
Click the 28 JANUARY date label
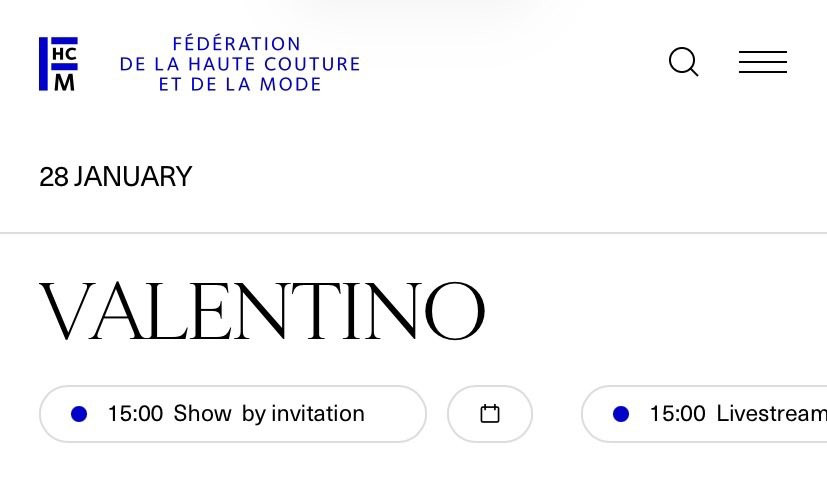pos(115,177)
